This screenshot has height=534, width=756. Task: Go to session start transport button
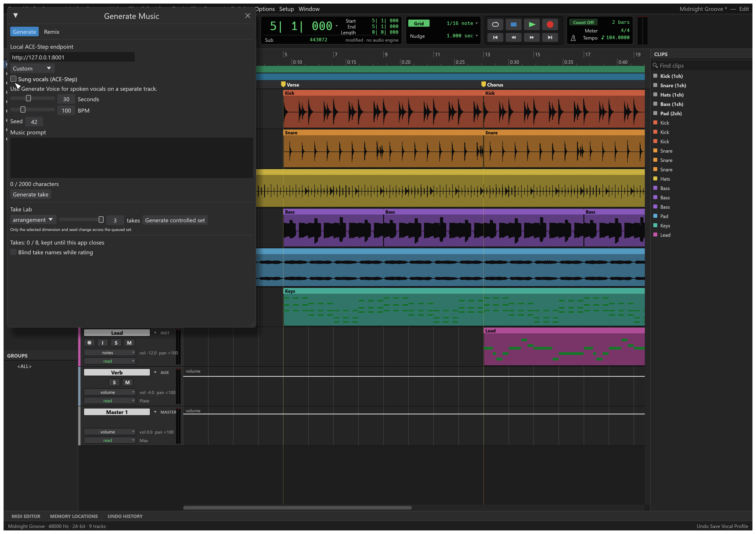[x=495, y=38]
